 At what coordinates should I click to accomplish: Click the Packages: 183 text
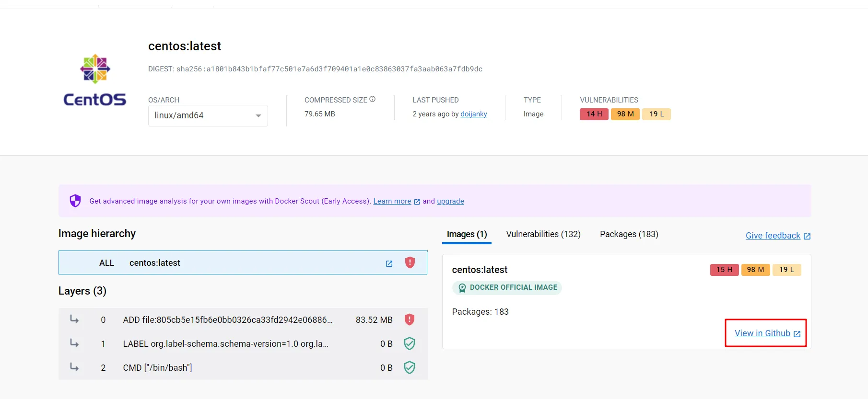(x=480, y=312)
